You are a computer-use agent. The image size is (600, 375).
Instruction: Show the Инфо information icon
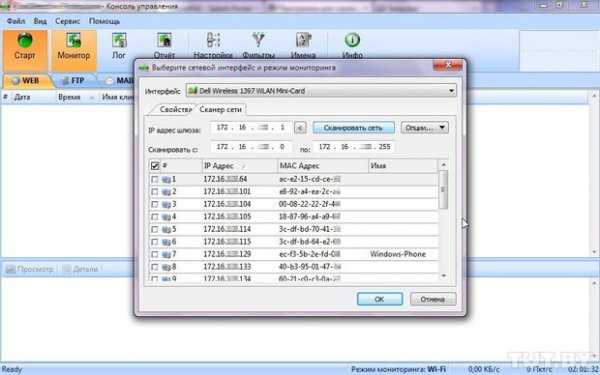tap(352, 40)
